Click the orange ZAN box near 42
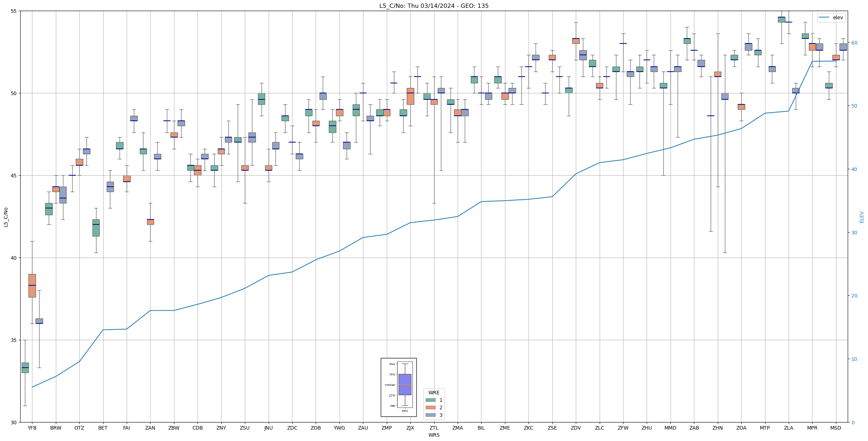 coord(150,222)
